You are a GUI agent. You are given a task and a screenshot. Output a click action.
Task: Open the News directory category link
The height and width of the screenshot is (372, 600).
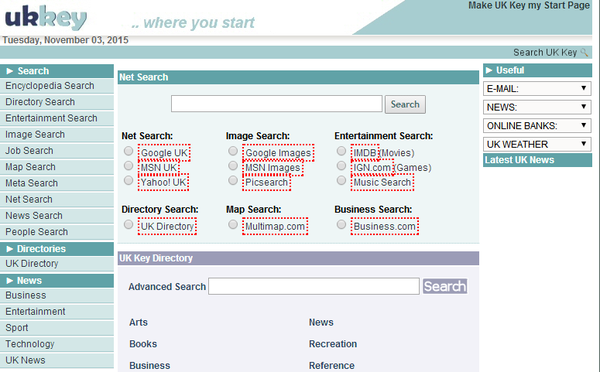[321, 322]
